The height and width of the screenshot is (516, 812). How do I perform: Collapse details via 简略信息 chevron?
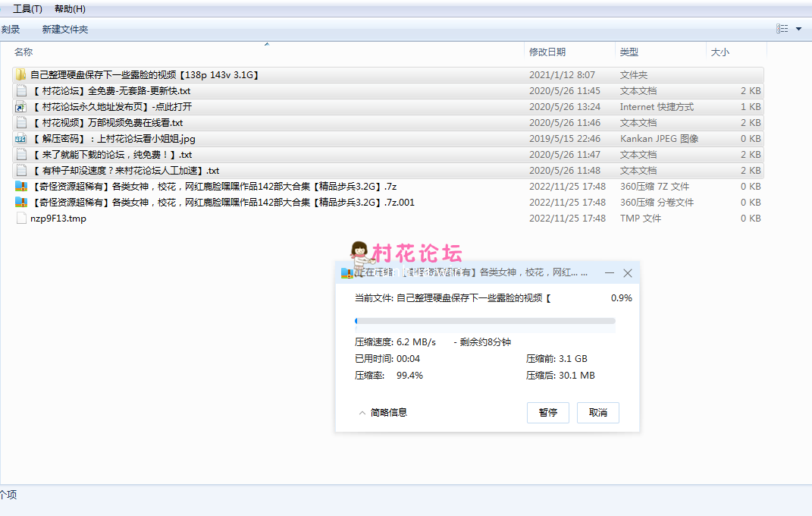(x=362, y=413)
